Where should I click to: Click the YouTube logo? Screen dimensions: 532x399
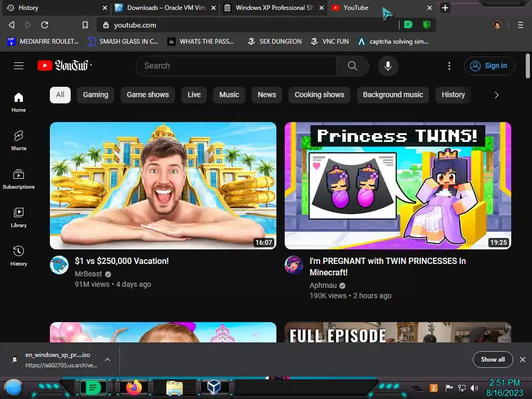point(64,65)
